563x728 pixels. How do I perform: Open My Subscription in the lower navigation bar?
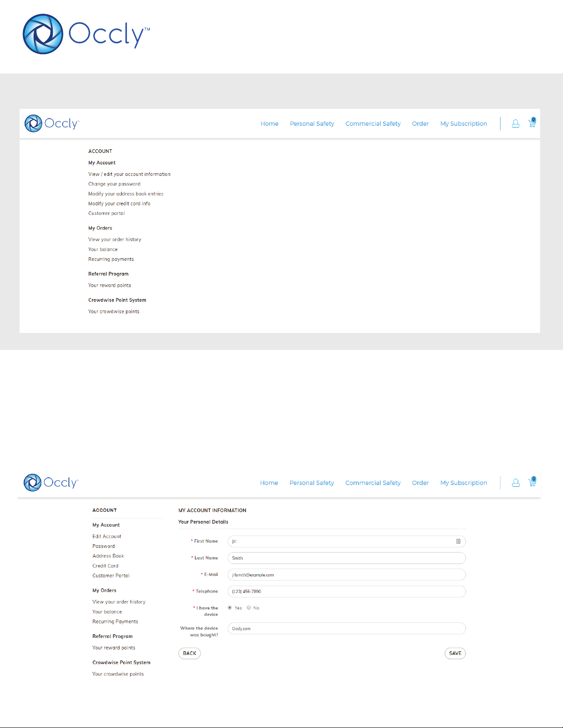click(x=464, y=483)
